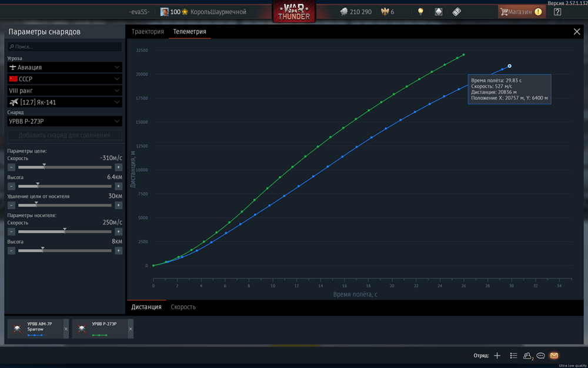Click the Як-141 aircraft icon
The height and width of the screenshot is (368, 588).
[14, 102]
